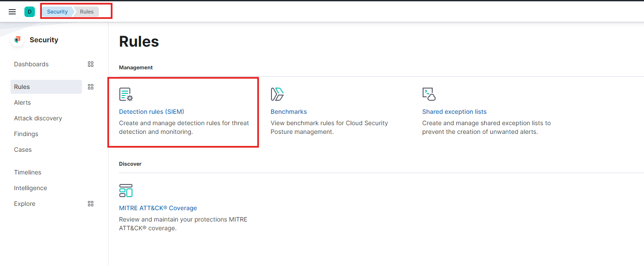Click the Rules page heading
This screenshot has height=266, width=644.
tap(139, 41)
